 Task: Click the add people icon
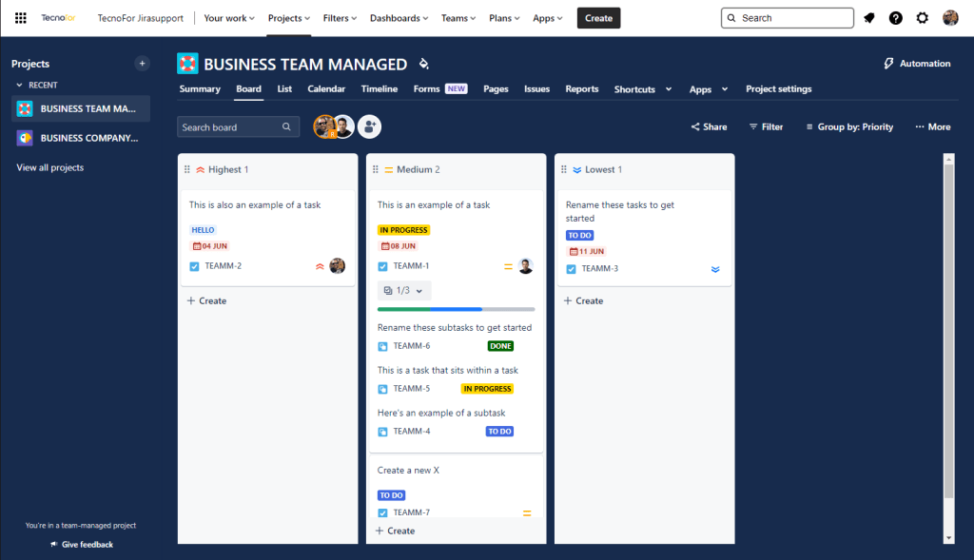pos(369,126)
